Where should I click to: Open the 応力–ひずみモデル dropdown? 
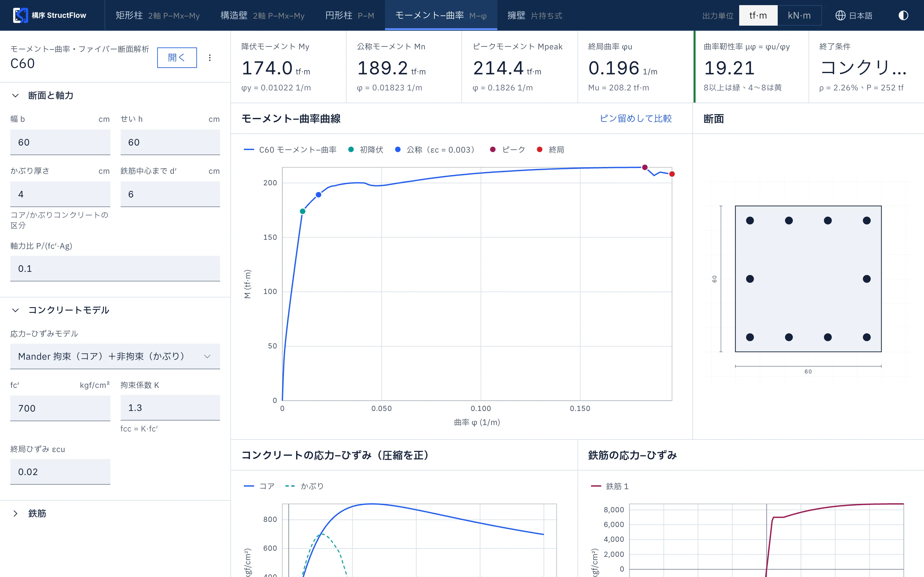pos(115,356)
